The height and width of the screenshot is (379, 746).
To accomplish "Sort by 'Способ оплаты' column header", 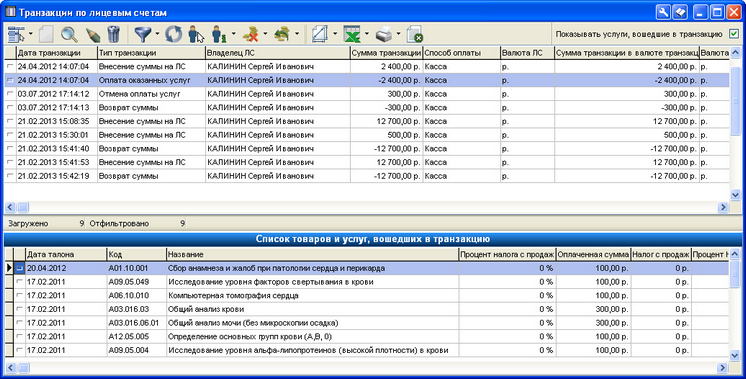I will click(461, 53).
